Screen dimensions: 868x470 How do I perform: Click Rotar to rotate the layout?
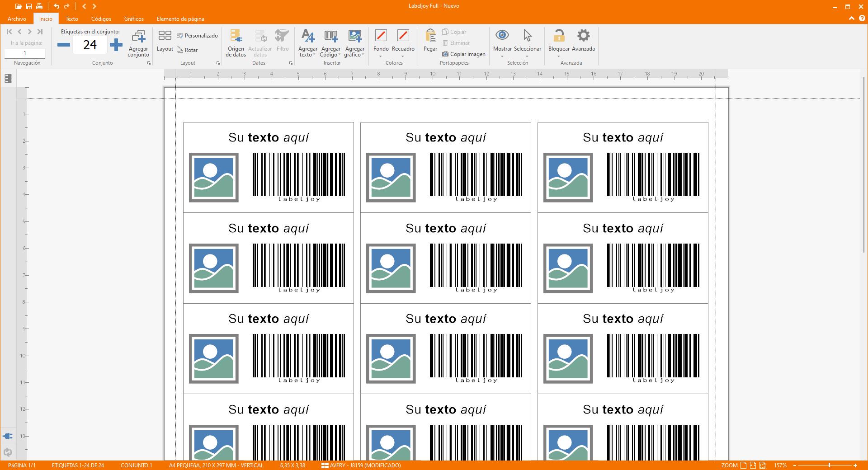tap(187, 50)
